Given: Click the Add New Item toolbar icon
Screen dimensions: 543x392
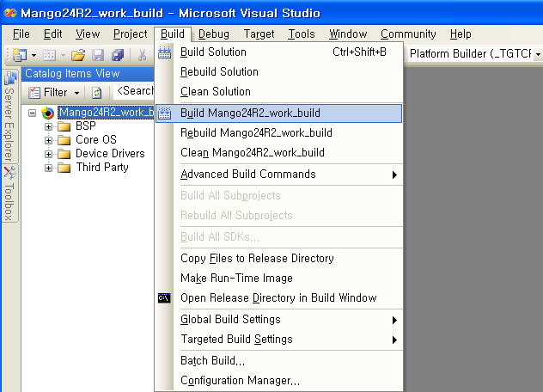Looking at the screenshot, I should coord(49,55).
